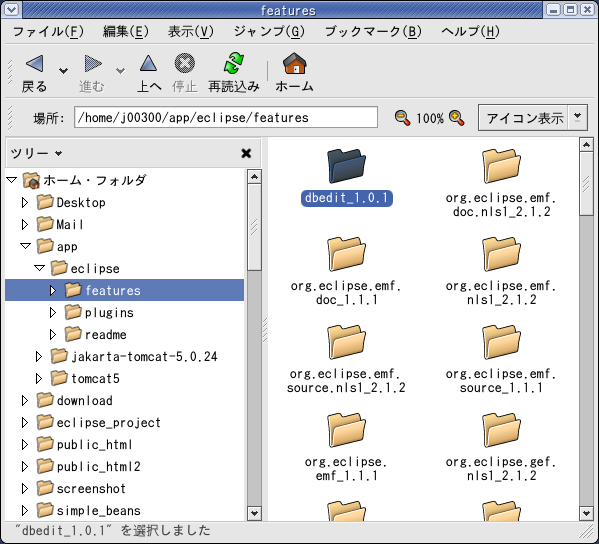Open the back history dropdown arrow
This screenshot has height=544, width=599.
(x=63, y=71)
